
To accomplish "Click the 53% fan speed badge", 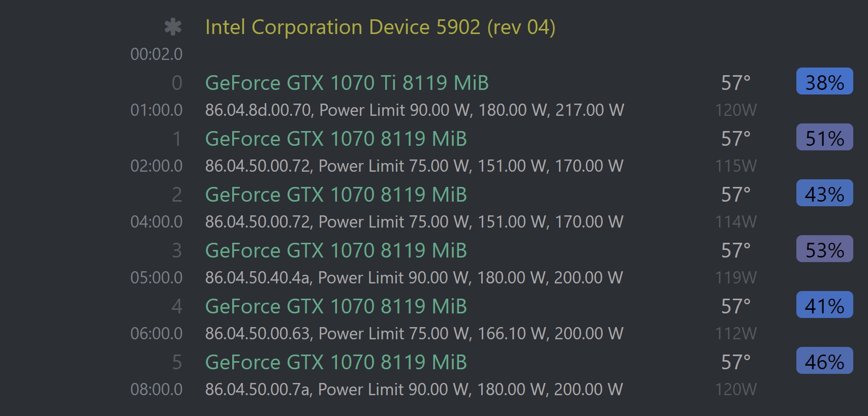I will tap(824, 249).
